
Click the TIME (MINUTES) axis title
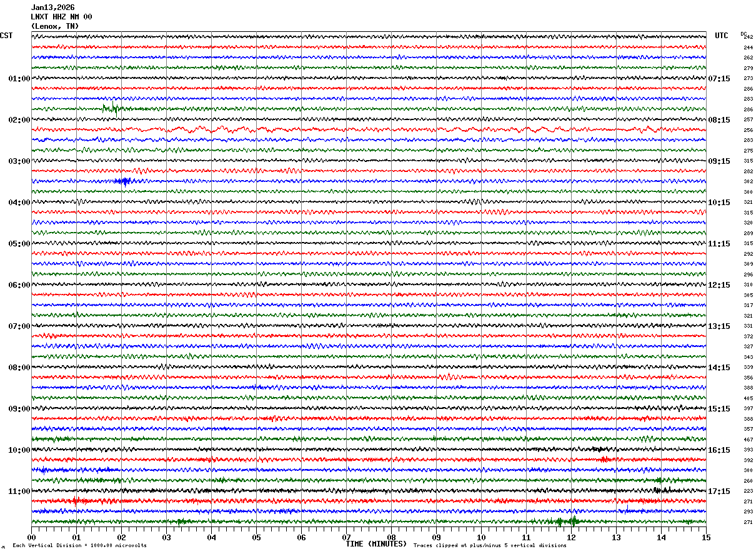(x=376, y=544)
